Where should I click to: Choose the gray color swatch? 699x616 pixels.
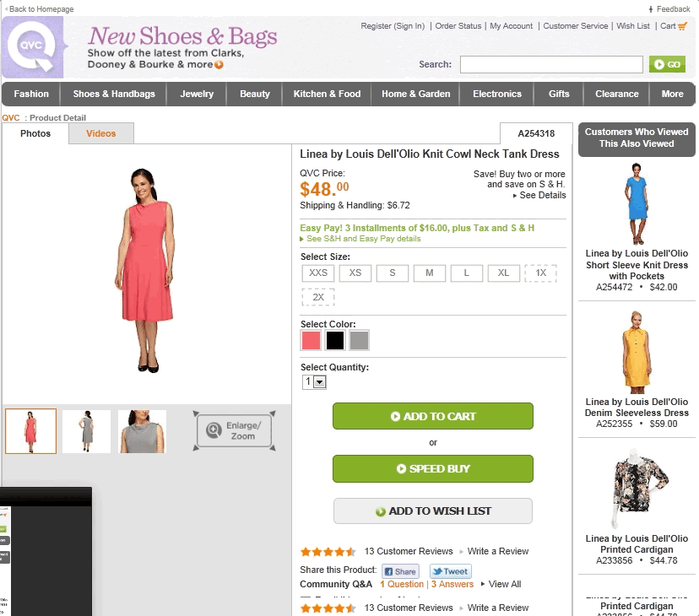coord(359,341)
